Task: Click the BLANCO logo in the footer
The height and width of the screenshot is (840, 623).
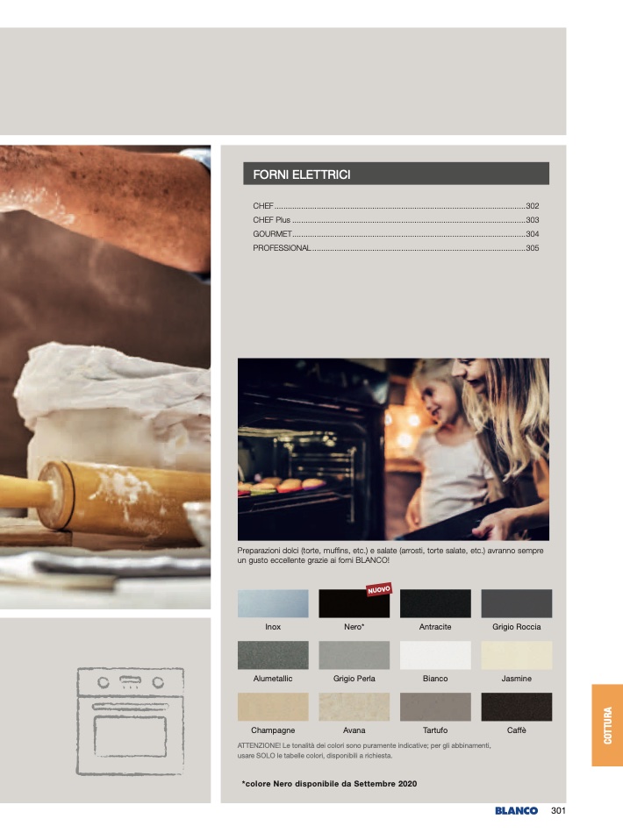Action: pyautogui.click(x=516, y=810)
